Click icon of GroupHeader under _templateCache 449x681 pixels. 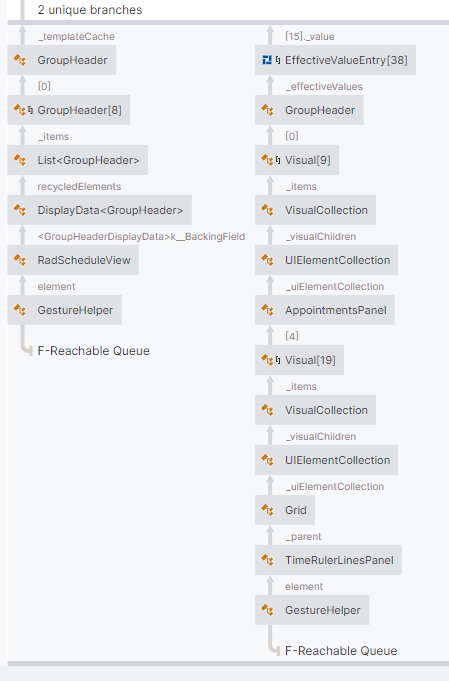point(20,60)
